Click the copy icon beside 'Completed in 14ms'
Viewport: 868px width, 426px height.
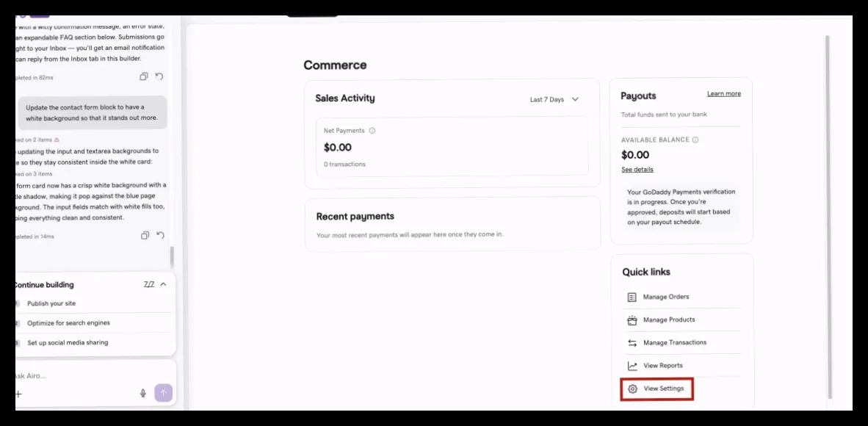click(x=145, y=236)
